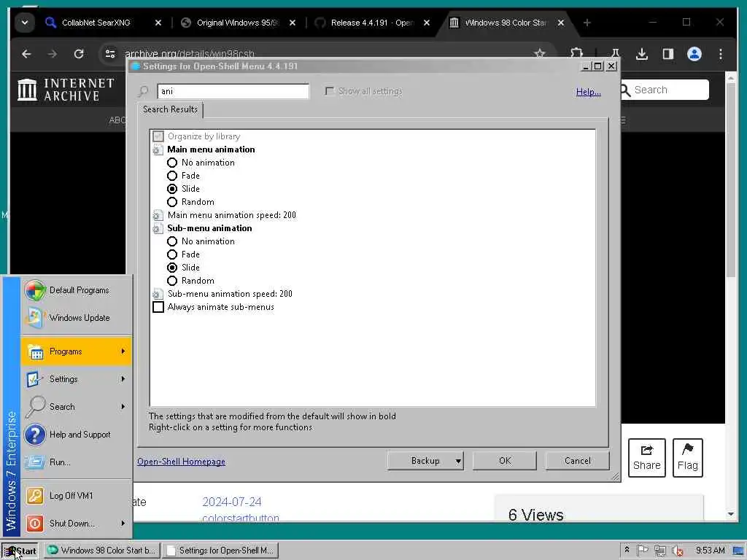Click the 2024-07-24 date link
Screen dimensions: 747x560
[231, 502]
